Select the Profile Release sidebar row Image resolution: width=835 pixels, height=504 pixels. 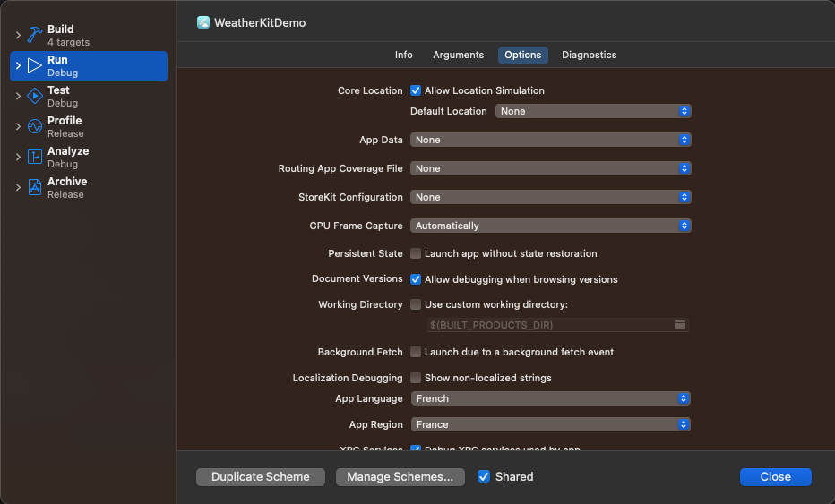pyautogui.click(x=89, y=126)
